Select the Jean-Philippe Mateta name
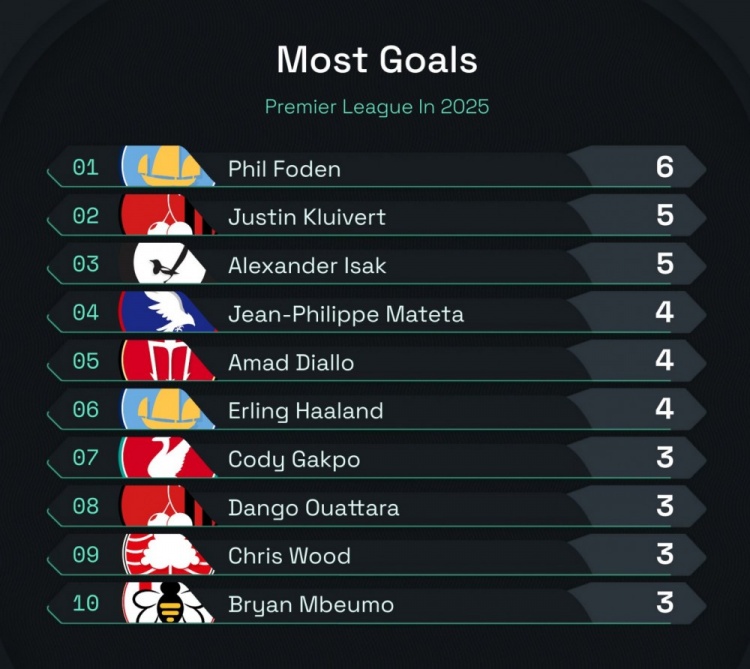 (x=345, y=315)
